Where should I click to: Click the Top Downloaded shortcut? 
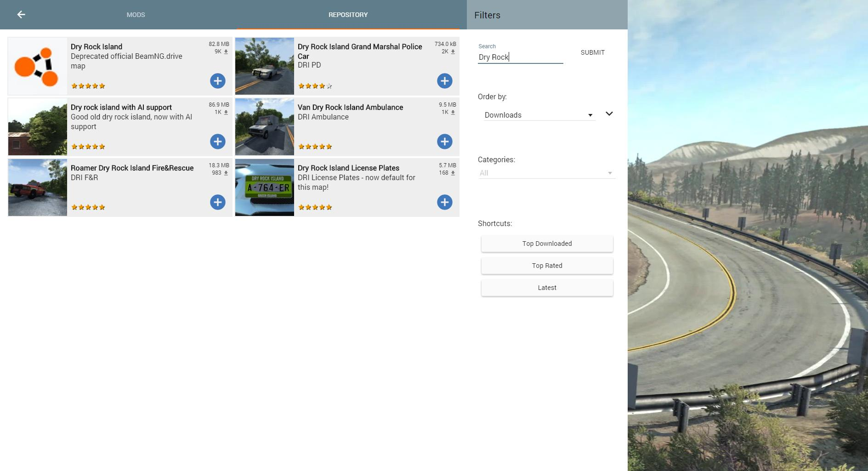click(x=547, y=244)
